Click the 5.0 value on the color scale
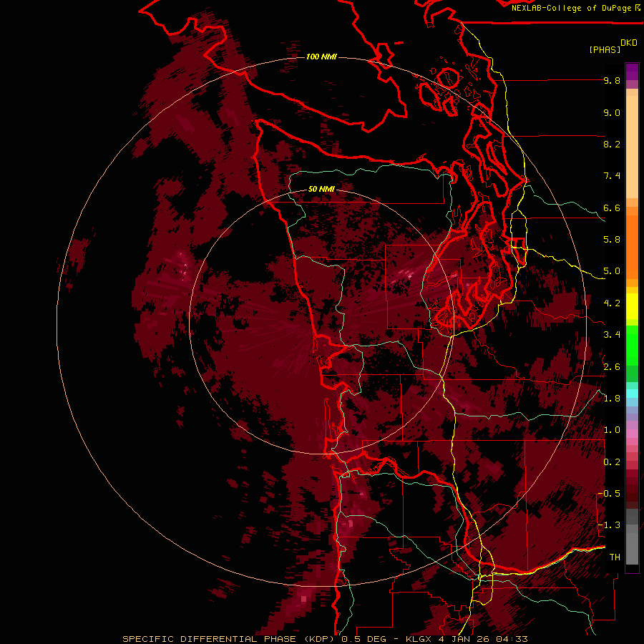 (612, 271)
